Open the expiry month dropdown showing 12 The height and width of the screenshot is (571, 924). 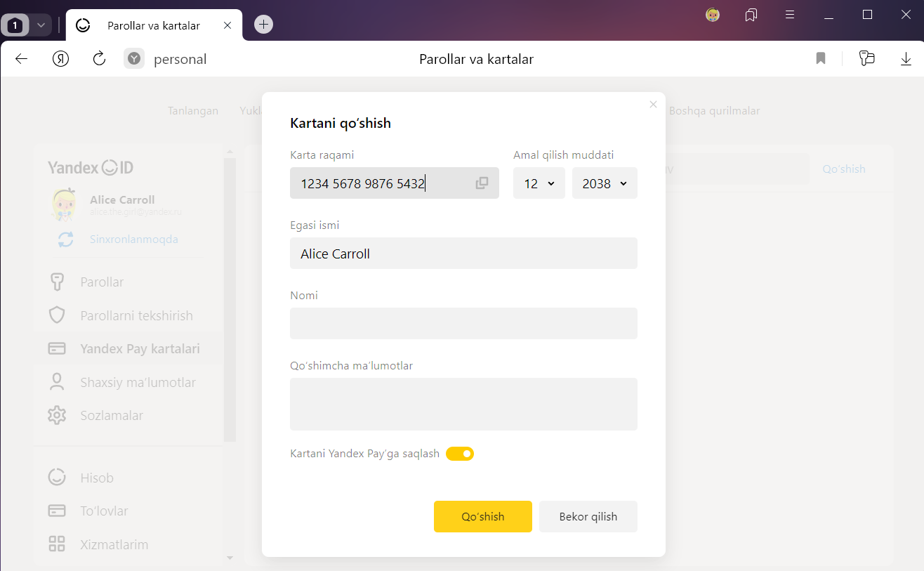pyautogui.click(x=539, y=183)
